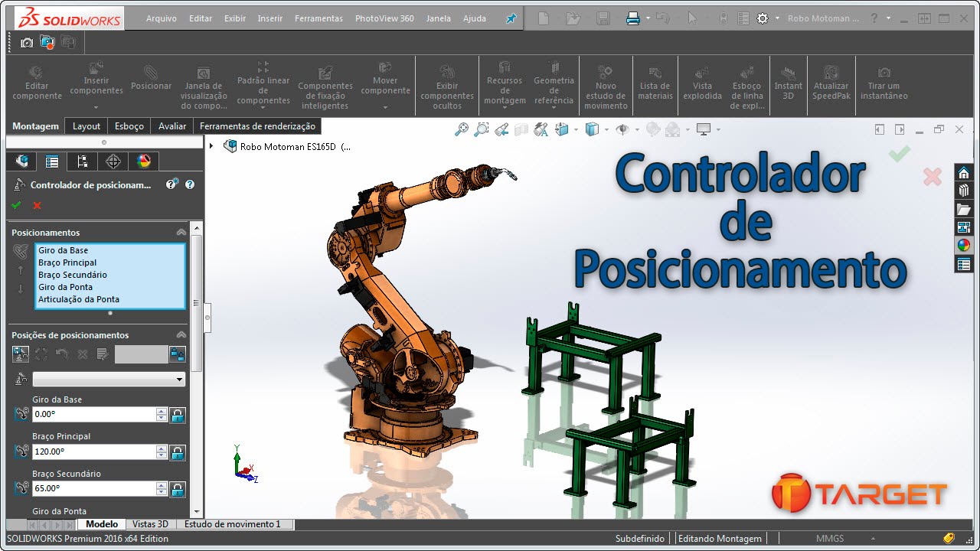Collapse the Posicionamentos section chevron
This screenshot has width=980, height=551.
(x=181, y=232)
